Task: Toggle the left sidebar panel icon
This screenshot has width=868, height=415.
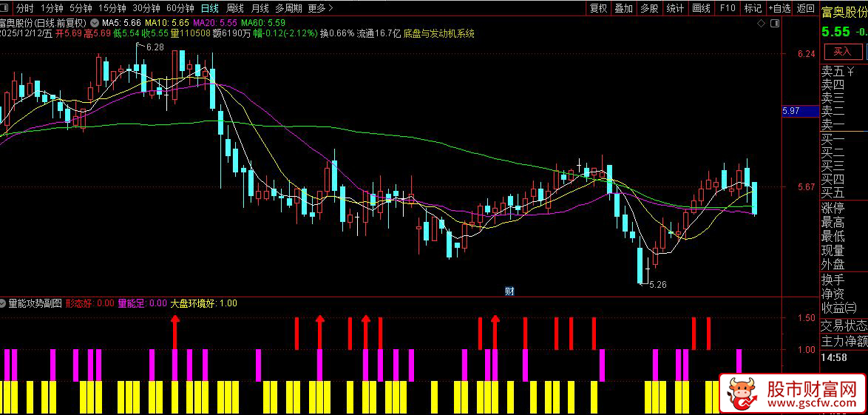Action: [x=5, y=8]
